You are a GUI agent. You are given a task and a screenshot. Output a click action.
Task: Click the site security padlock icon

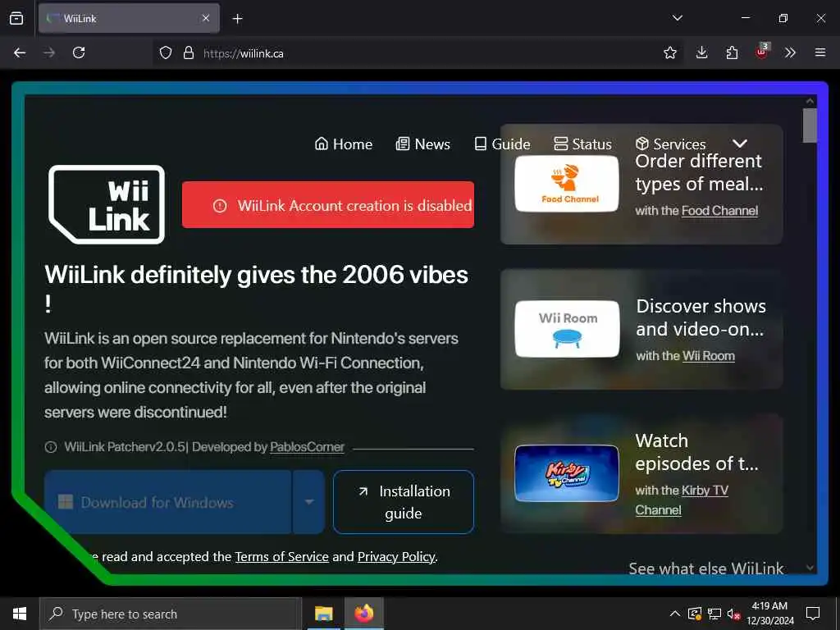pyautogui.click(x=189, y=53)
